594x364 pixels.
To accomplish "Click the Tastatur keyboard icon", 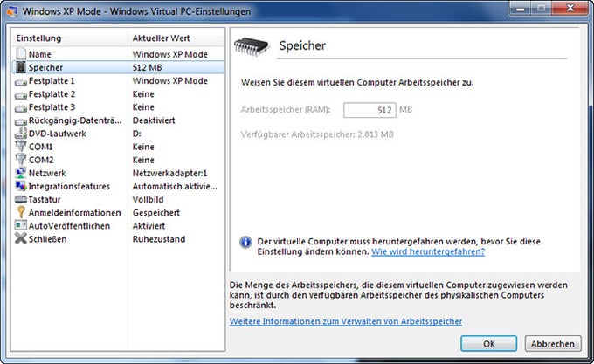I will click(21, 199).
